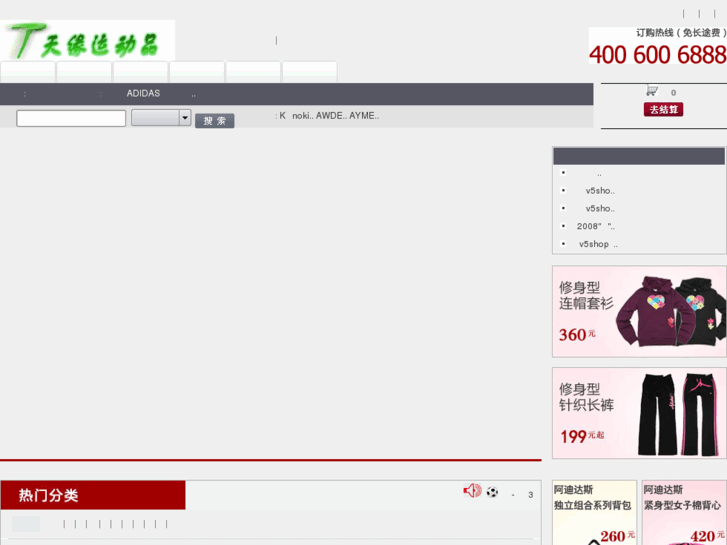Select the AYME.. hot keyword link
Image resolution: width=727 pixels, height=545 pixels.
364,116
